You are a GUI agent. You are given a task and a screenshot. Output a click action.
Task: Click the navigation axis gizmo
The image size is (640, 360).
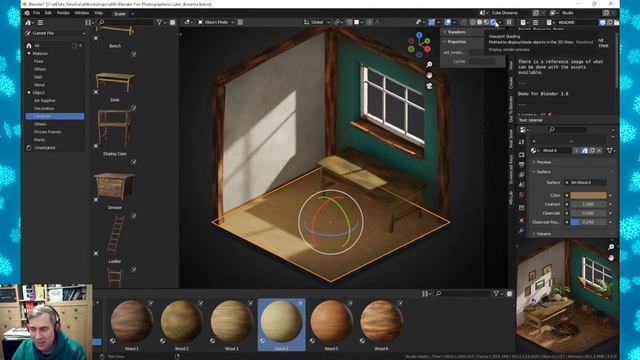click(x=419, y=44)
